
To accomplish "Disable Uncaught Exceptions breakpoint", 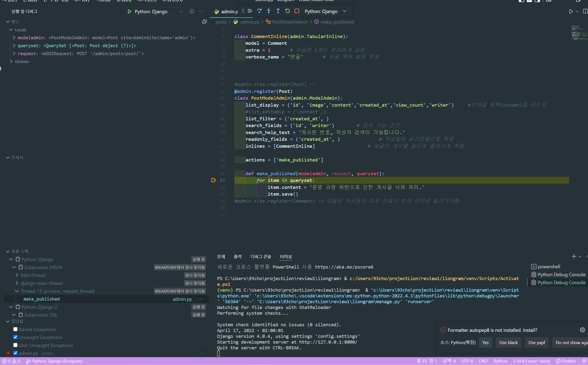I will click(15, 337).
